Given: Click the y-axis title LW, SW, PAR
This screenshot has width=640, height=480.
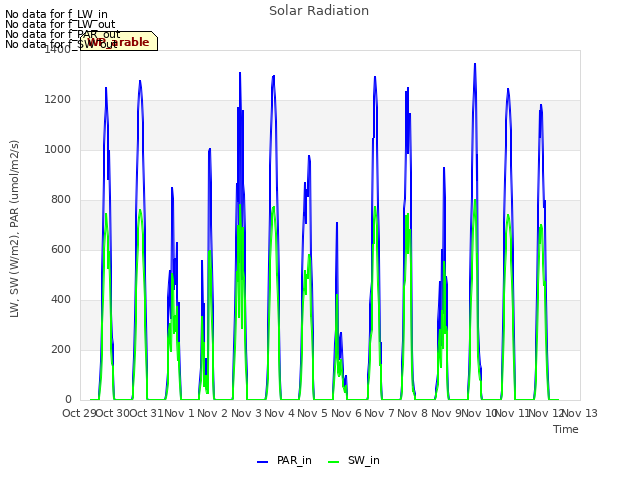Looking at the screenshot, I should [x=14, y=229].
